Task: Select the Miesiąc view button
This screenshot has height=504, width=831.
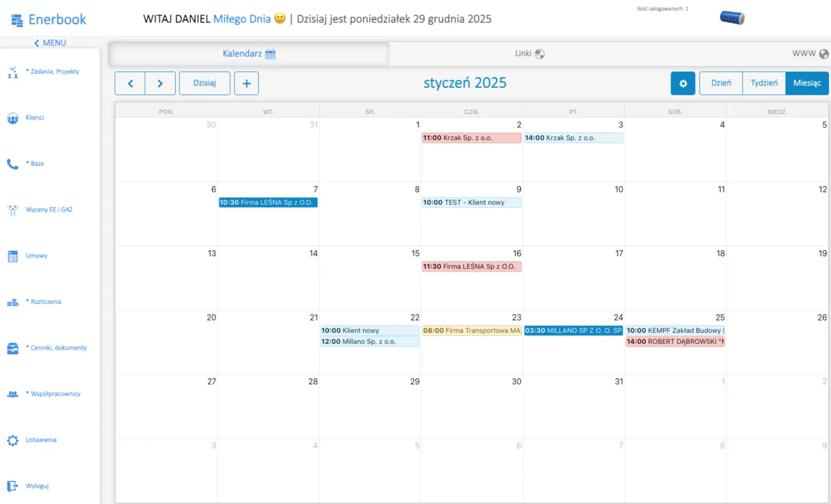Action: pos(807,83)
